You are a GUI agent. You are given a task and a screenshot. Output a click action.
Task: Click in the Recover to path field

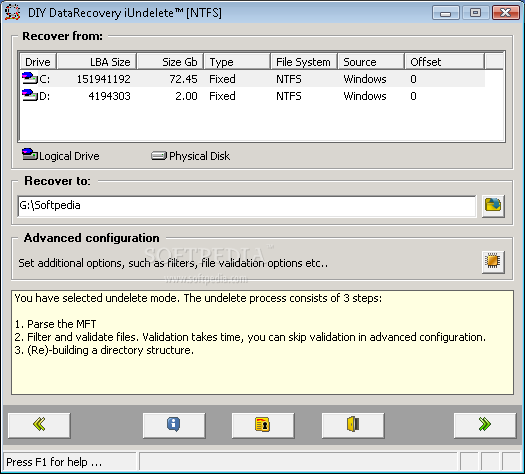(247, 206)
